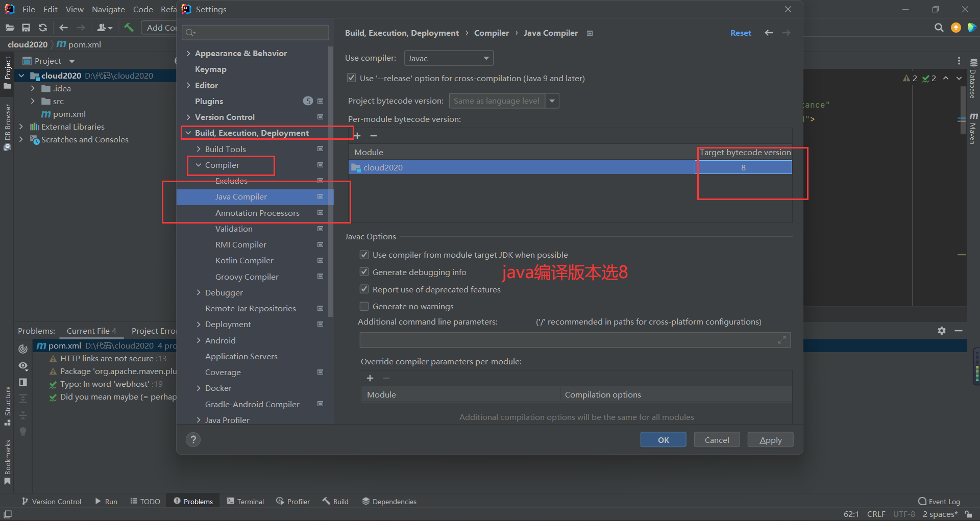Expand External Libraries in Project tree
Image resolution: width=980 pixels, height=521 pixels.
pyautogui.click(x=21, y=127)
